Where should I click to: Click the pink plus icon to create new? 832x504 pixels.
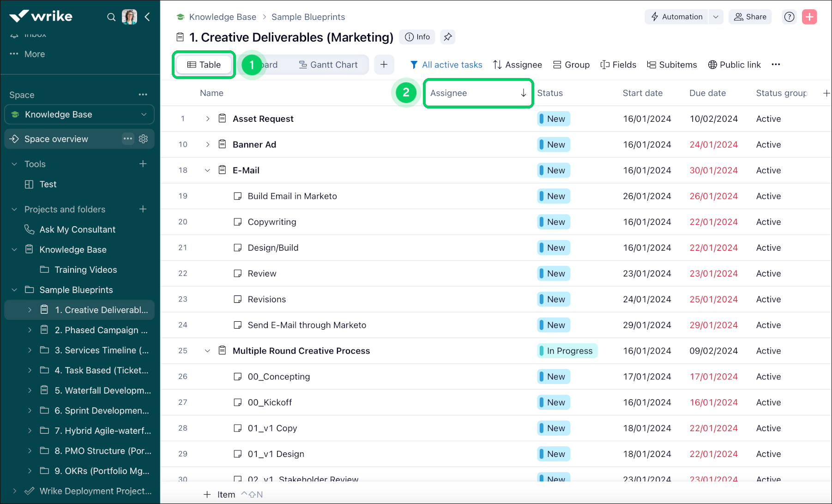click(x=809, y=17)
